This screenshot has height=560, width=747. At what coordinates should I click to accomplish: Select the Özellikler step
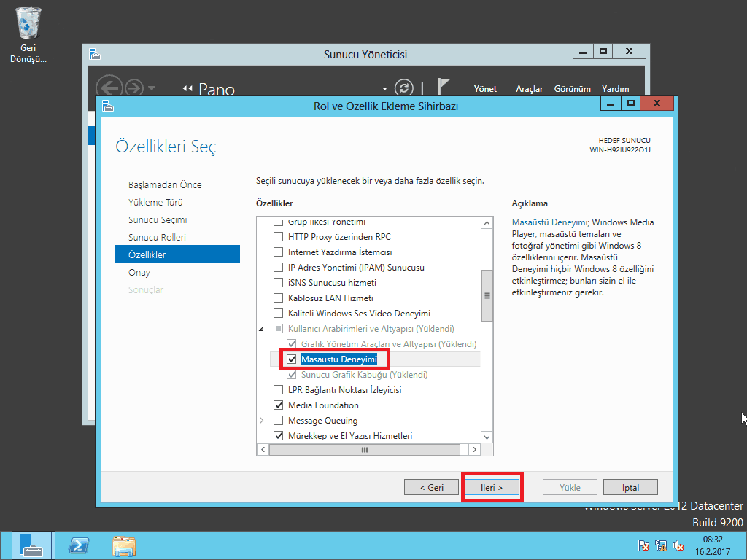coord(177,254)
